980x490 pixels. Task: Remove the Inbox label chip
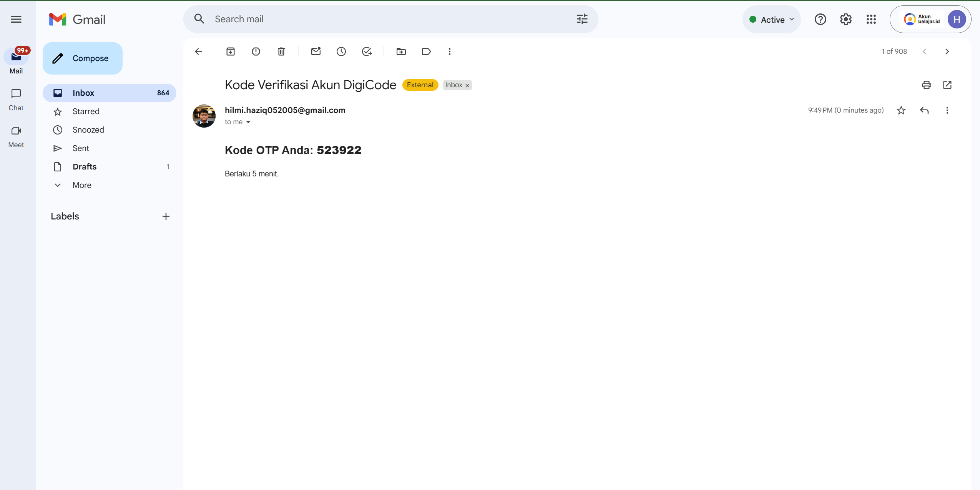point(467,86)
